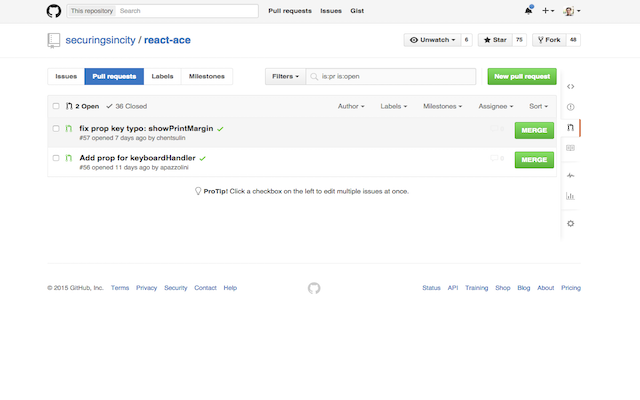This screenshot has width=640, height=400.
Task: Open the Sort dropdown
Action: [x=538, y=106]
